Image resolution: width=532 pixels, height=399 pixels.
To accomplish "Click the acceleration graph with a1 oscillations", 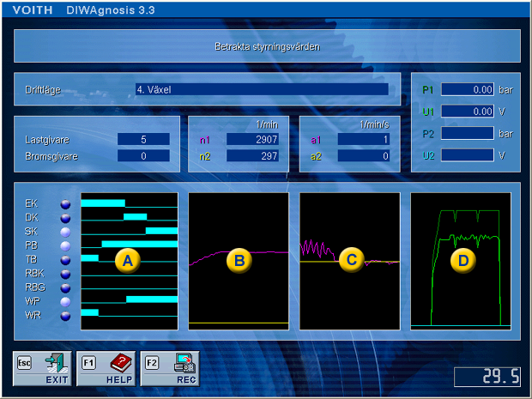I will pos(350,261).
